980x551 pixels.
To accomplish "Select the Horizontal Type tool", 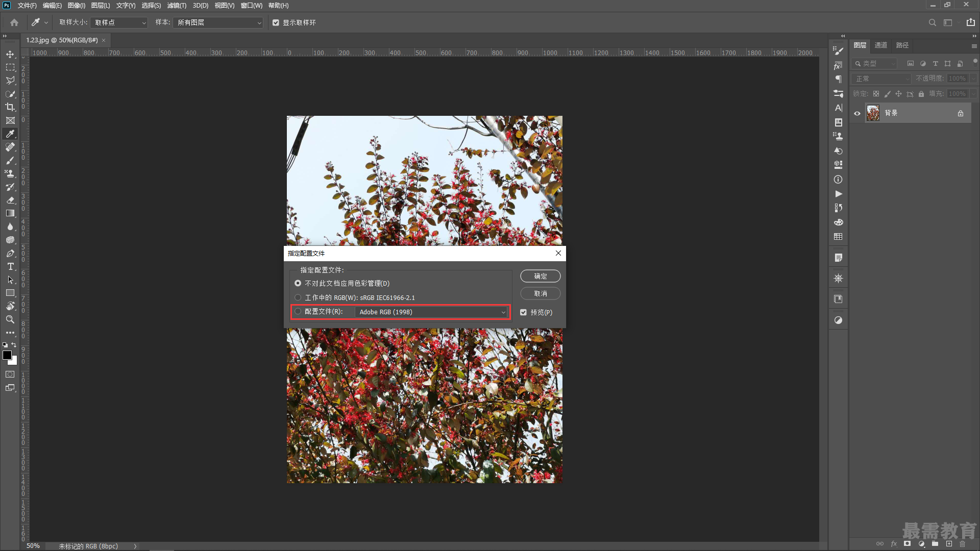I will [x=10, y=266].
